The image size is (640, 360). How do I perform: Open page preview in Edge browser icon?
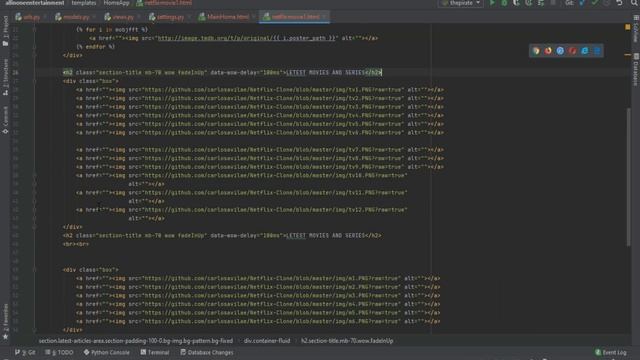597,51
